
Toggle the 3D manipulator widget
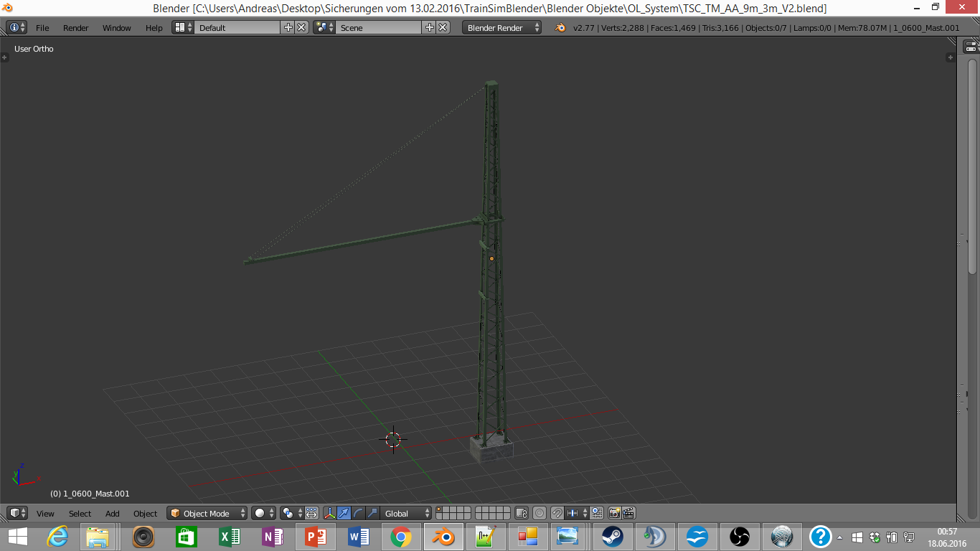330,513
